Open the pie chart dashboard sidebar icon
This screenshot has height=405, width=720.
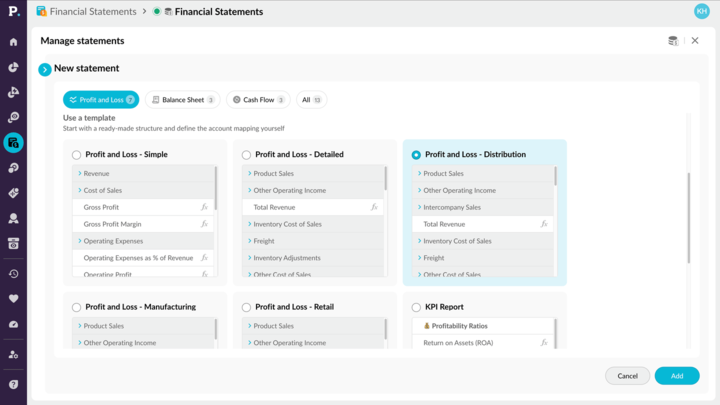point(13,68)
